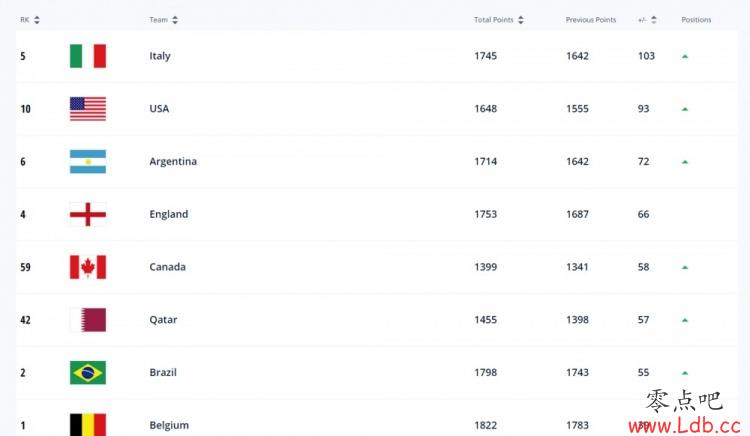Click the USA flag icon
The width and height of the screenshot is (750, 436).
tap(88, 109)
